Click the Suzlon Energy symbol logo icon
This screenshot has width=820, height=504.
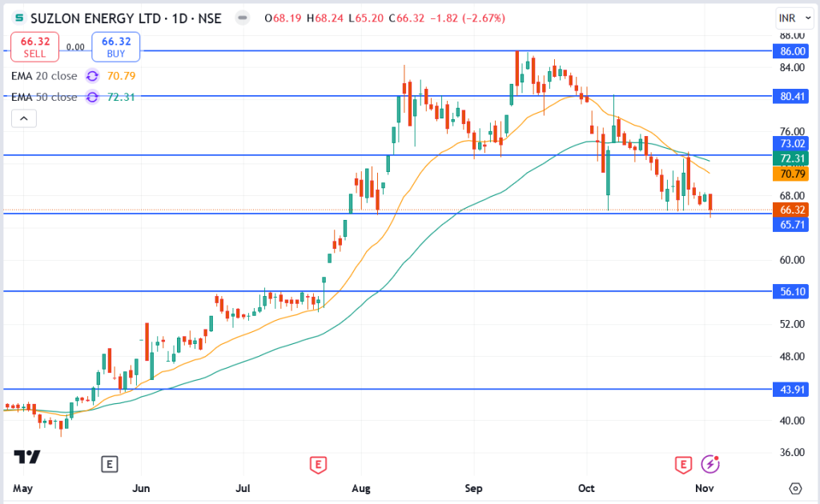(x=19, y=18)
